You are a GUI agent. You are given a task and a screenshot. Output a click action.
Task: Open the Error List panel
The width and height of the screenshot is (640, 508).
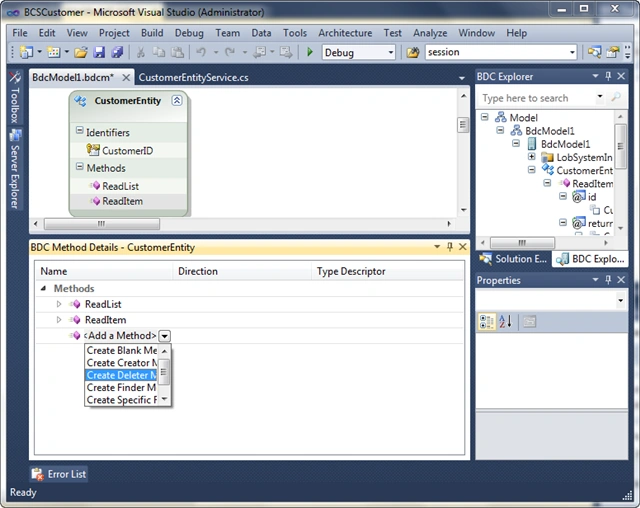[60, 474]
